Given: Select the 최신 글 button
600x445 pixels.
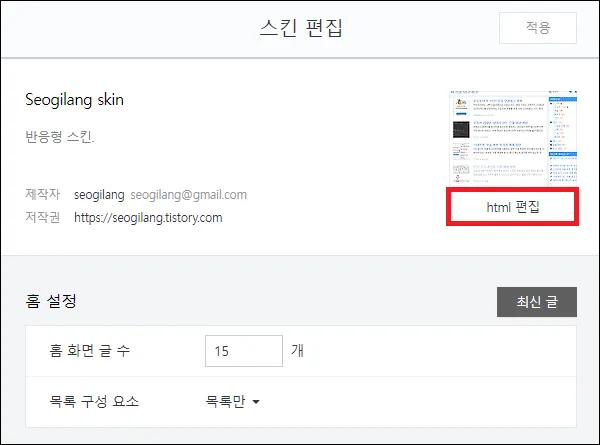Looking at the screenshot, I should [x=537, y=302].
